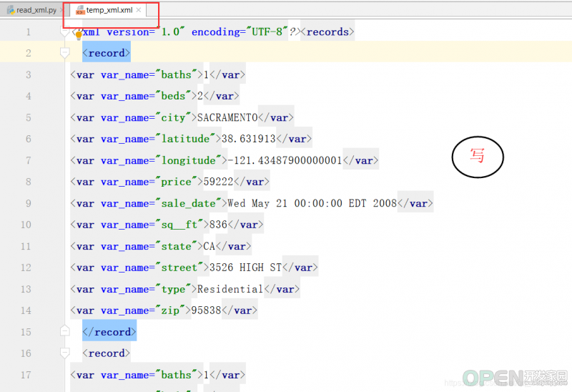Click the "street" attribute value on line 12

point(179,267)
